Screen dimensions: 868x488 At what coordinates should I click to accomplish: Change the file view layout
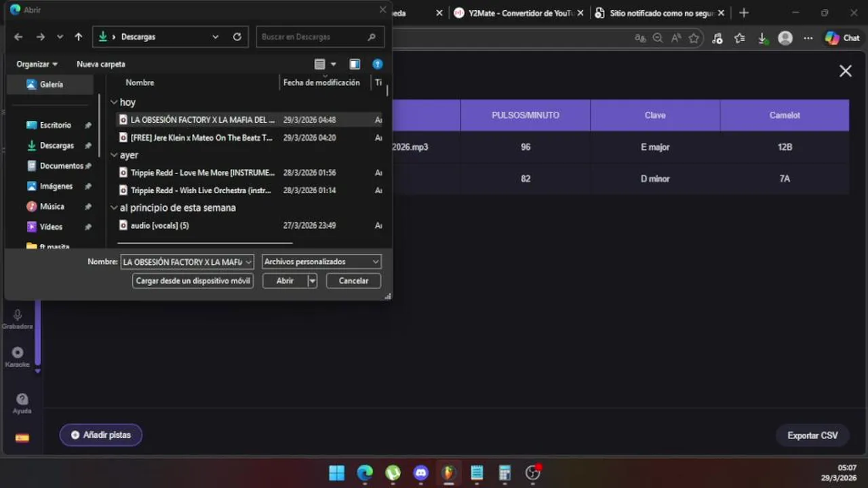320,64
